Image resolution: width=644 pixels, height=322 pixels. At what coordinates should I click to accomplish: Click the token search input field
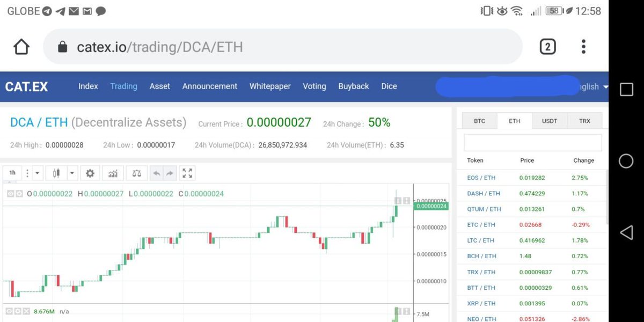[533, 142]
